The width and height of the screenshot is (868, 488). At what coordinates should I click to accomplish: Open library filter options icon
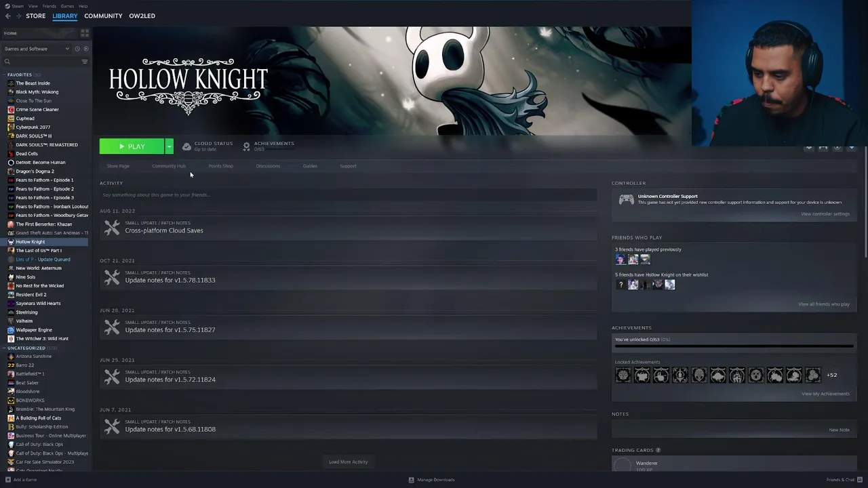(85, 62)
